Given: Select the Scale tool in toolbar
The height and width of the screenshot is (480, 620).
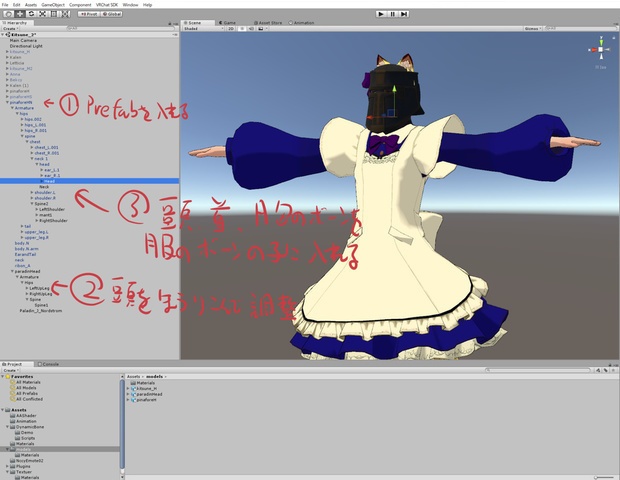Looking at the screenshot, I should click(x=42, y=14).
